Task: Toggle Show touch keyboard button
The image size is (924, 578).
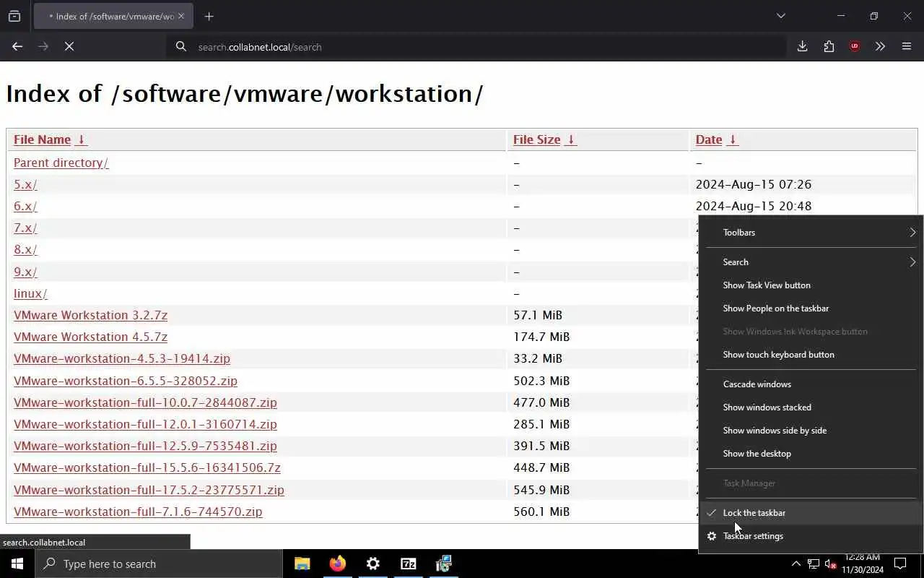Action: 811,355
